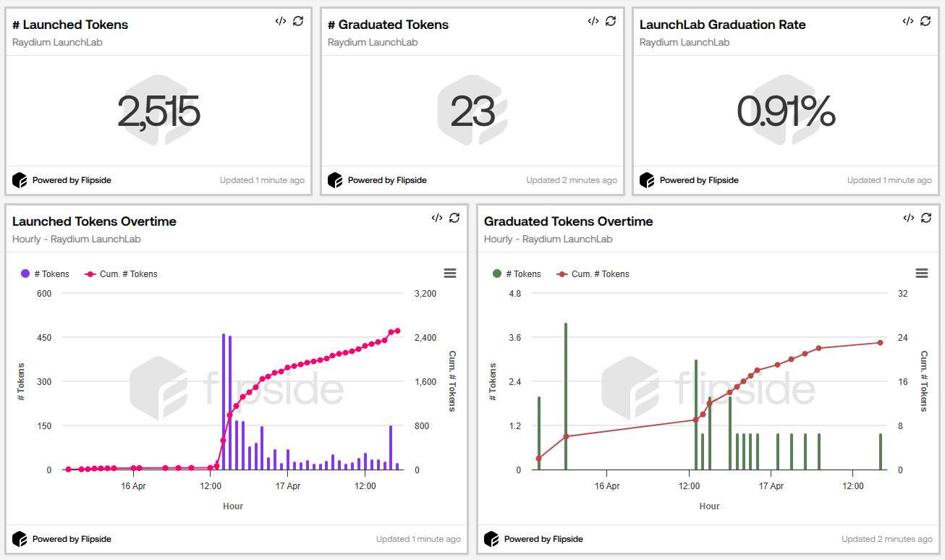Refresh the # Launched Tokens card
Viewport: 945px width, 560px height.
pyautogui.click(x=298, y=21)
